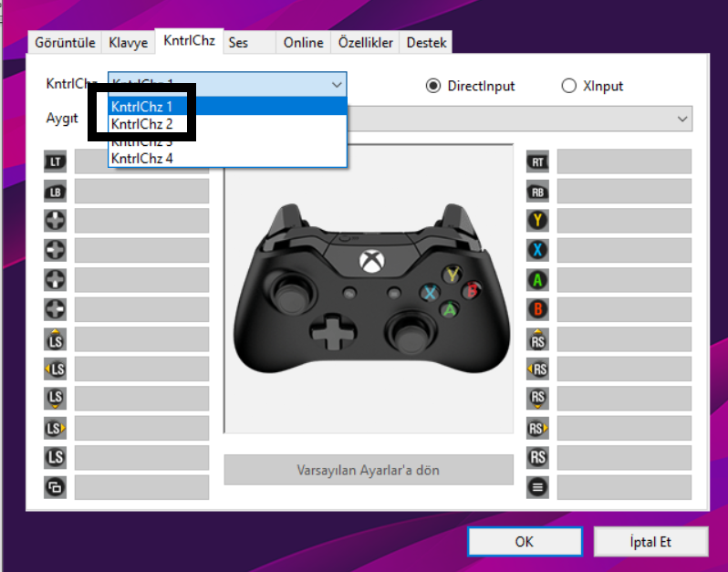Select the XInput radio button
Image resolution: width=728 pixels, height=572 pixels.
click(x=569, y=86)
